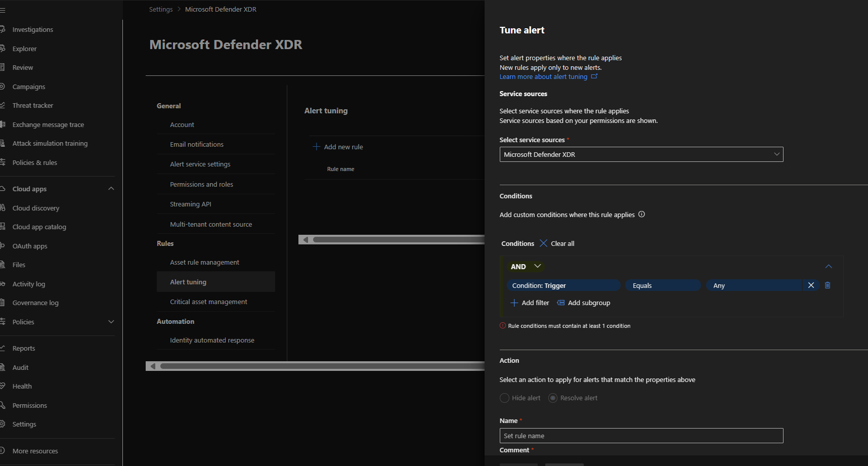Select Alert tuning in Rules
This screenshot has width=868, height=466.
[x=216, y=282]
